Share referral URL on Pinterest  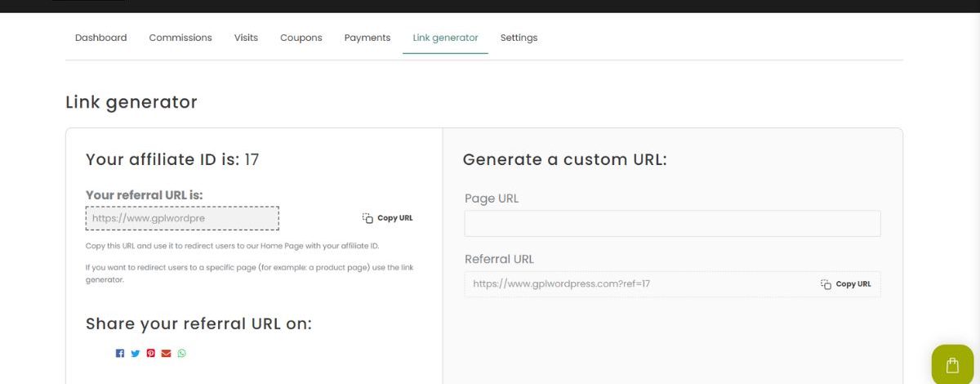(x=151, y=353)
